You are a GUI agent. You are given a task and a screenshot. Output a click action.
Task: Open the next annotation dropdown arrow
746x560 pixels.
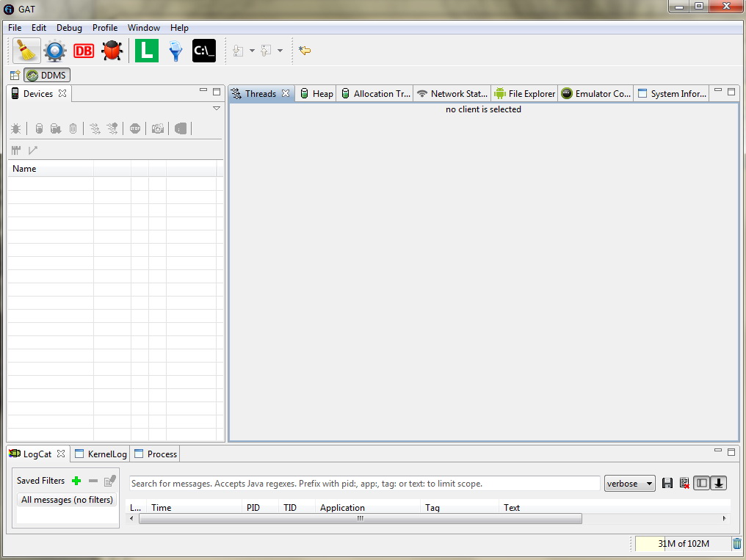click(252, 51)
